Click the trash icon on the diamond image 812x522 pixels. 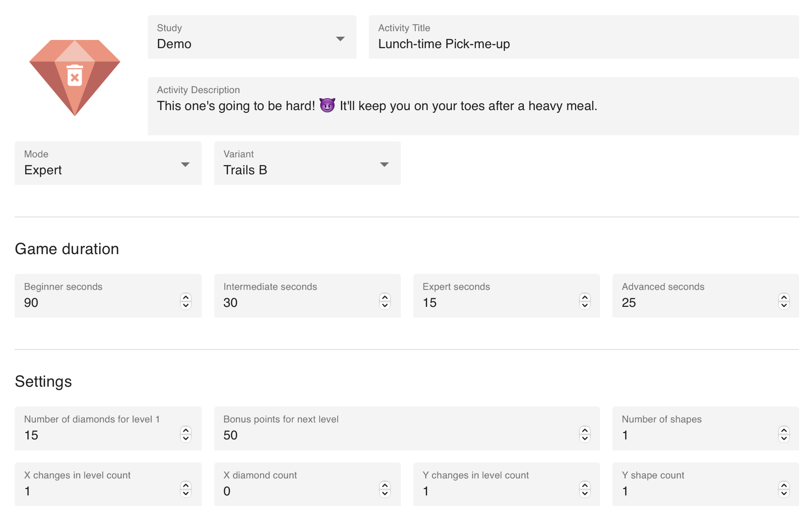point(75,76)
